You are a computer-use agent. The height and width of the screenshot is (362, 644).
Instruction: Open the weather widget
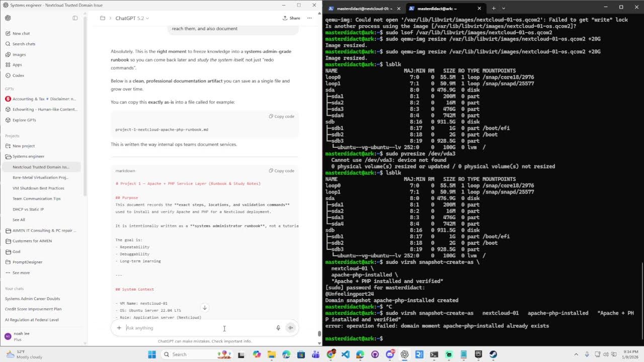click(24, 354)
